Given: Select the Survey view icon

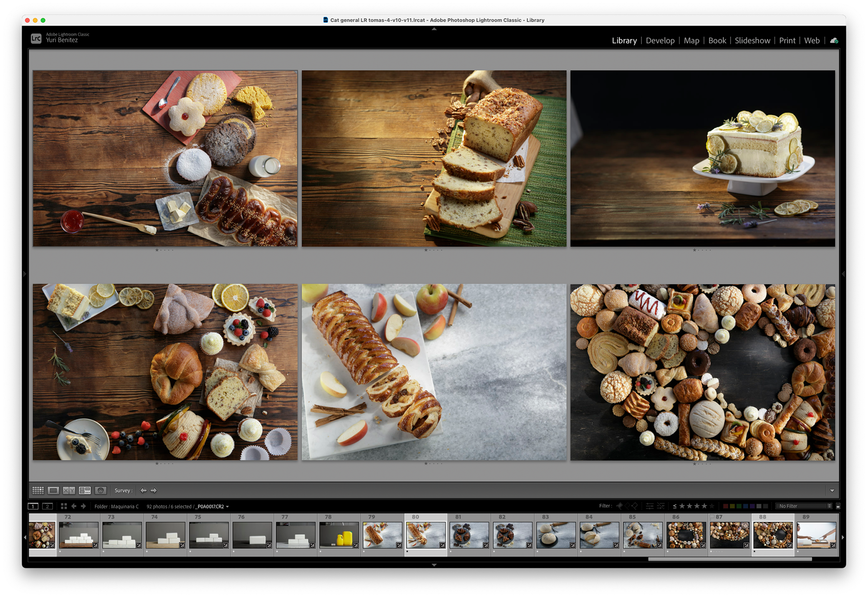Looking at the screenshot, I should 85,490.
